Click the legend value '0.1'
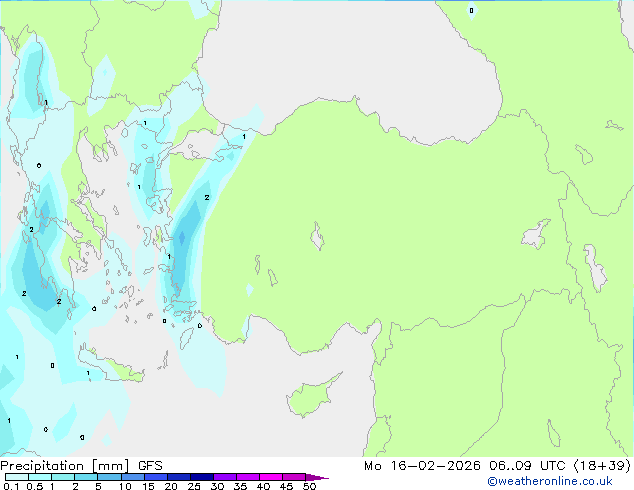This screenshot has height=490, width=634. pyautogui.click(x=11, y=486)
